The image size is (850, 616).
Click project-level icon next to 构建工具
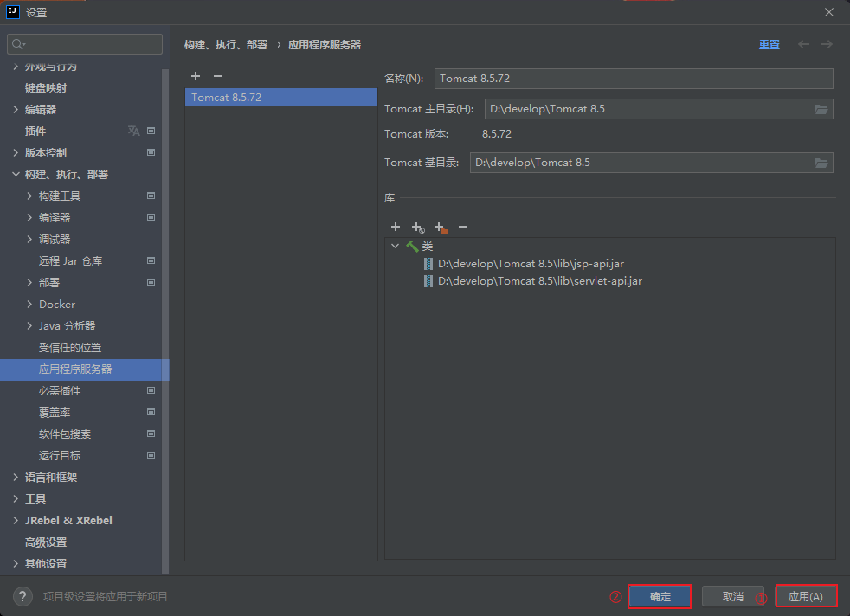coord(151,196)
